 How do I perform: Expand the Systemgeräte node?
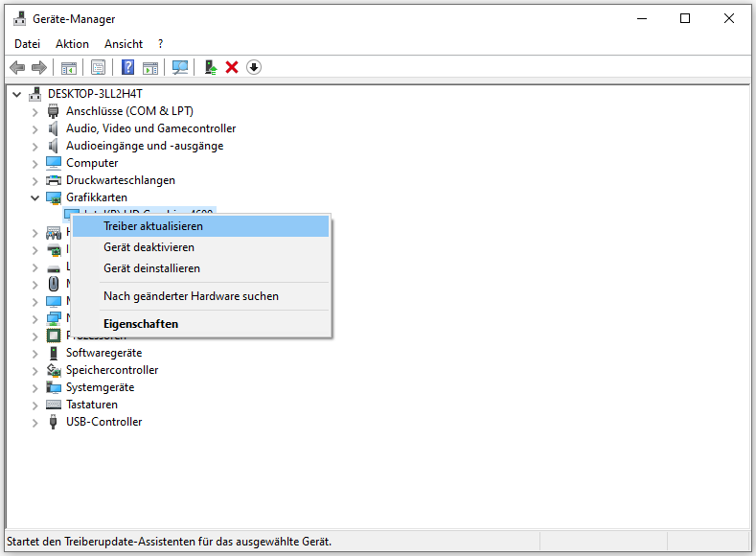(34, 388)
